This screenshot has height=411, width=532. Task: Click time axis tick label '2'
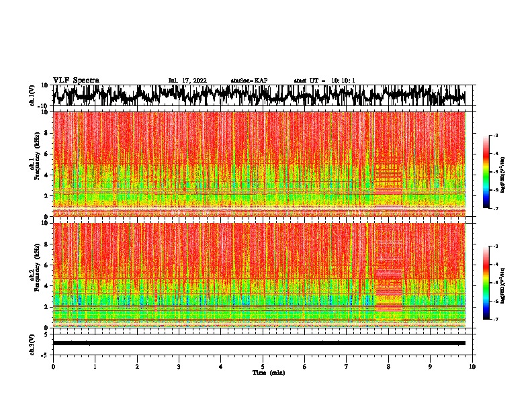[137, 367]
